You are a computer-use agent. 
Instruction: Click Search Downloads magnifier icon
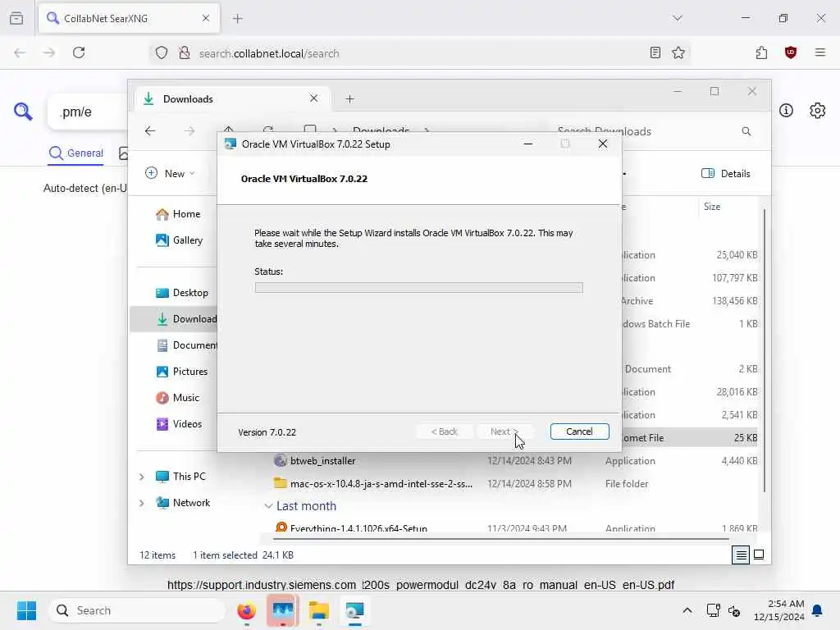pyautogui.click(x=746, y=131)
